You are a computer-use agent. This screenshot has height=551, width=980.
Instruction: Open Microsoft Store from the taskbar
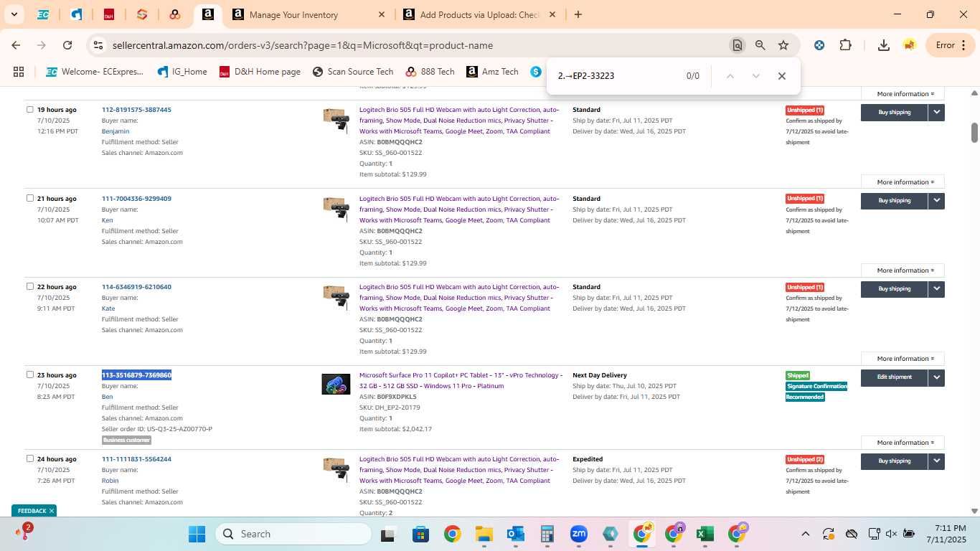point(420,534)
